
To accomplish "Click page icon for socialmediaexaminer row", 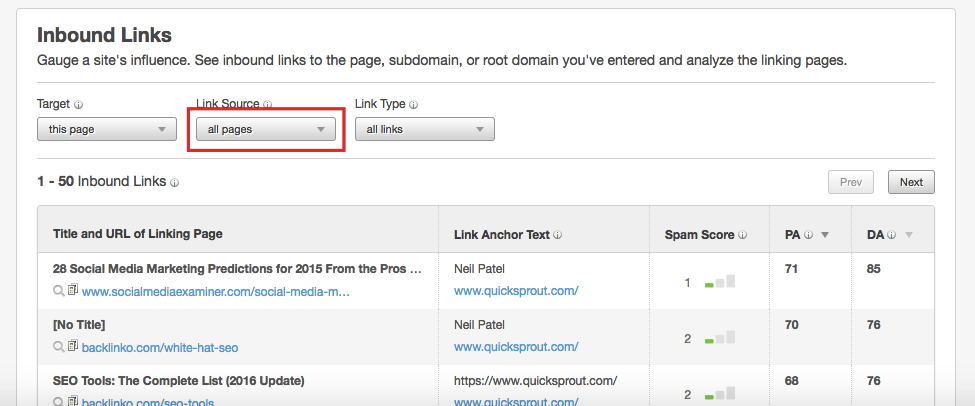I will 73,290.
